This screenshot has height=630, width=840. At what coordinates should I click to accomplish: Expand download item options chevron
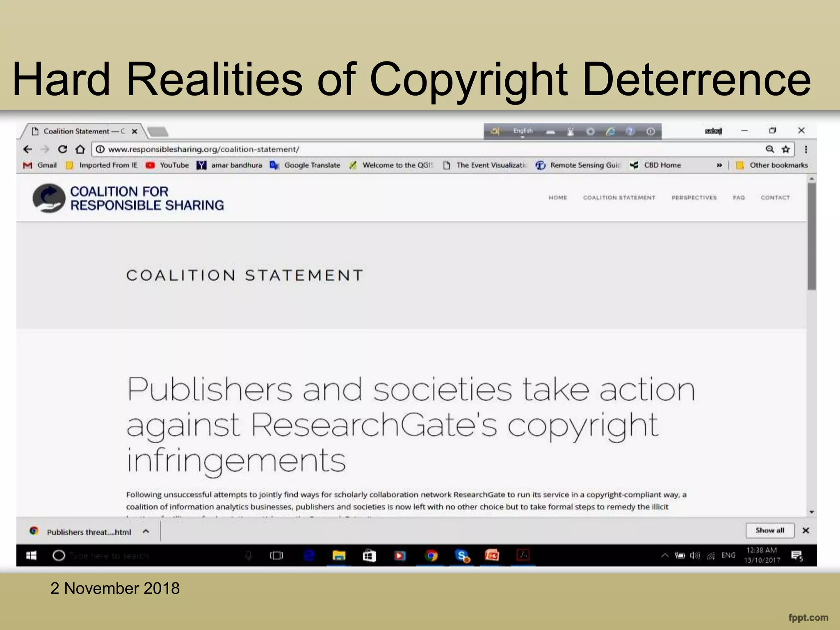[146, 532]
